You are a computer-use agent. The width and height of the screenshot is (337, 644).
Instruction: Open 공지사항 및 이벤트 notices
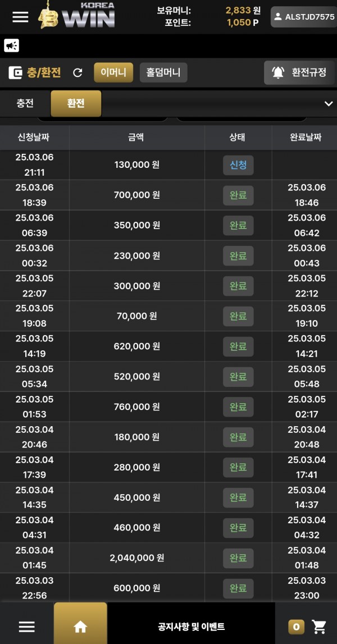click(191, 627)
